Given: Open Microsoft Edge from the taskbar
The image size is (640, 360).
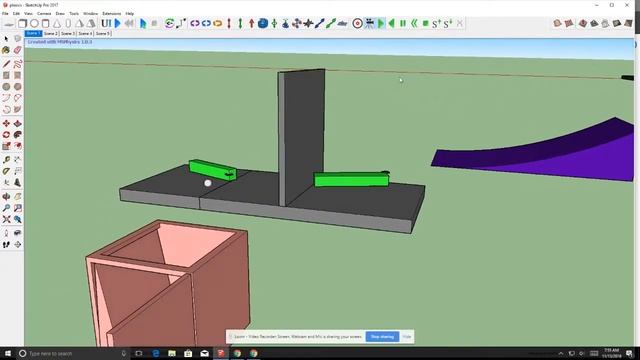Looking at the screenshot, I should point(156,353).
